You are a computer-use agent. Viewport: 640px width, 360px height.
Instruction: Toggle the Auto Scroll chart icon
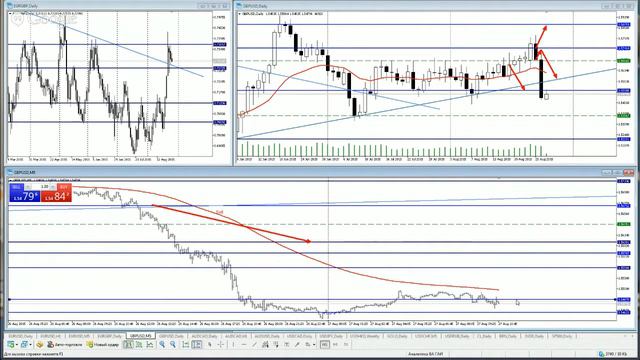185,344
